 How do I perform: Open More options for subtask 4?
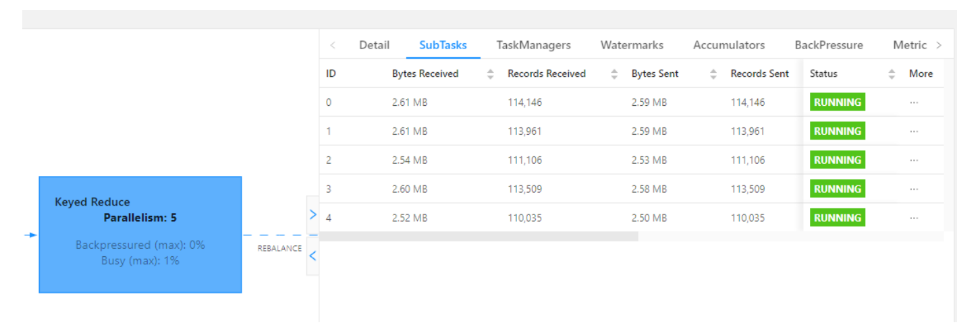tap(914, 218)
